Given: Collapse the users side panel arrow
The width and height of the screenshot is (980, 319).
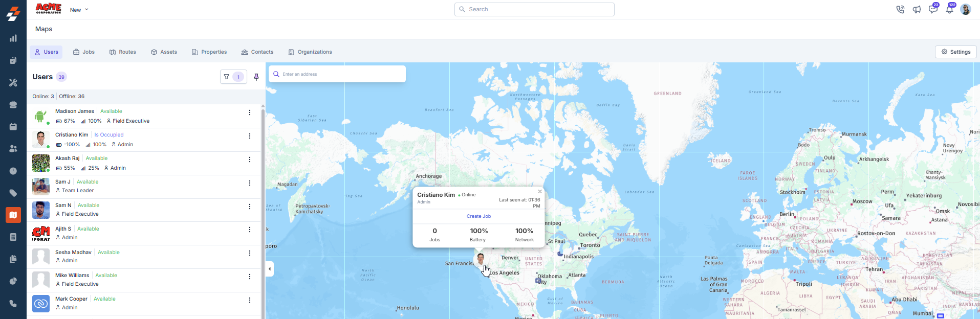Looking at the screenshot, I should 270,269.
